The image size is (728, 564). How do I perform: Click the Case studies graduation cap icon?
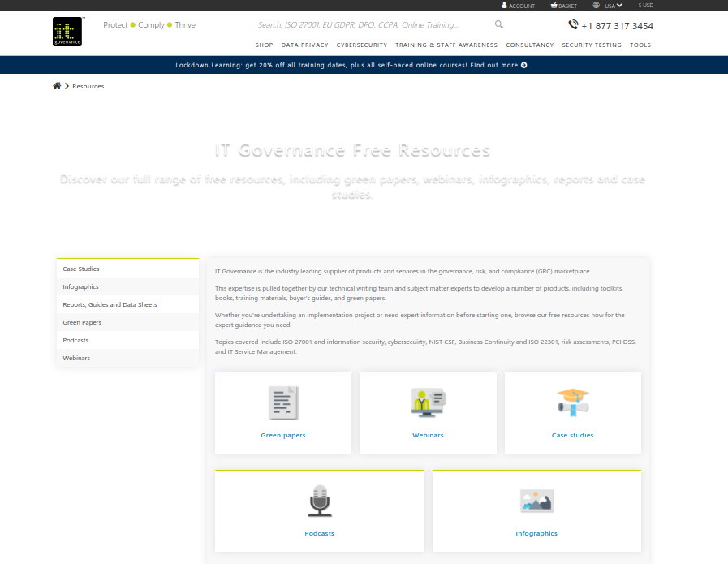coord(573,402)
